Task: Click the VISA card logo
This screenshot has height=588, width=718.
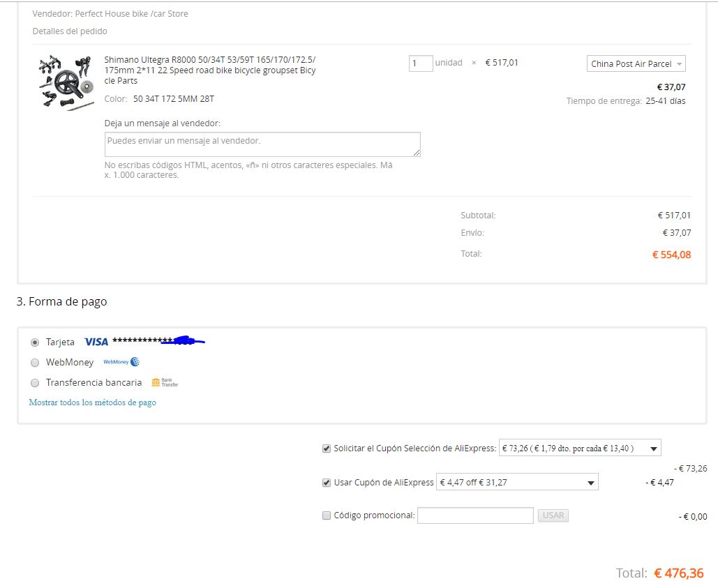Action: (96, 342)
